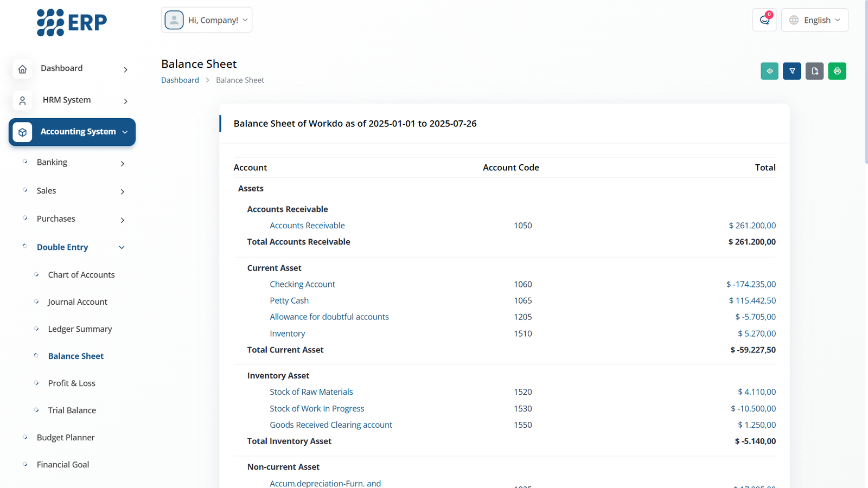Open the English language dropdown

[x=814, y=20]
